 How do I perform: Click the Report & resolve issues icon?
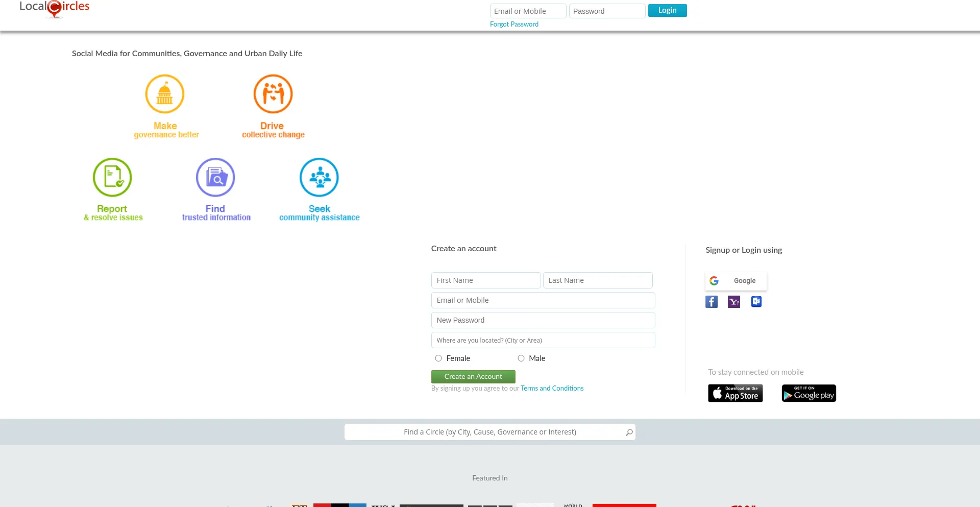click(112, 177)
